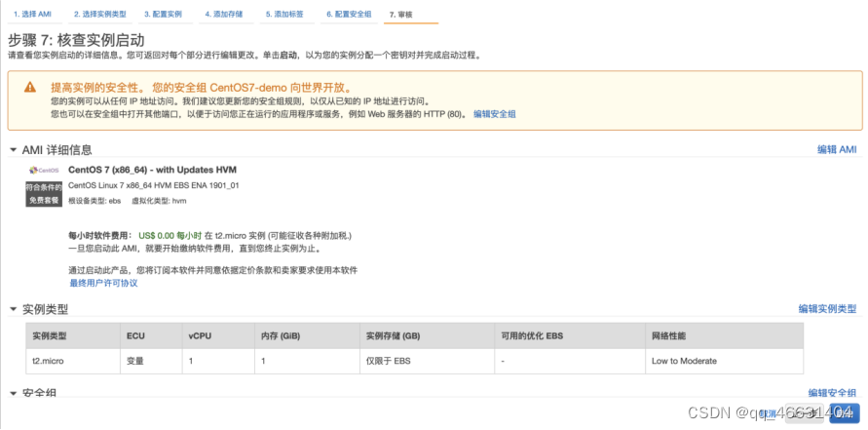Click the 符合条件的免费套餐 badge

click(x=44, y=194)
